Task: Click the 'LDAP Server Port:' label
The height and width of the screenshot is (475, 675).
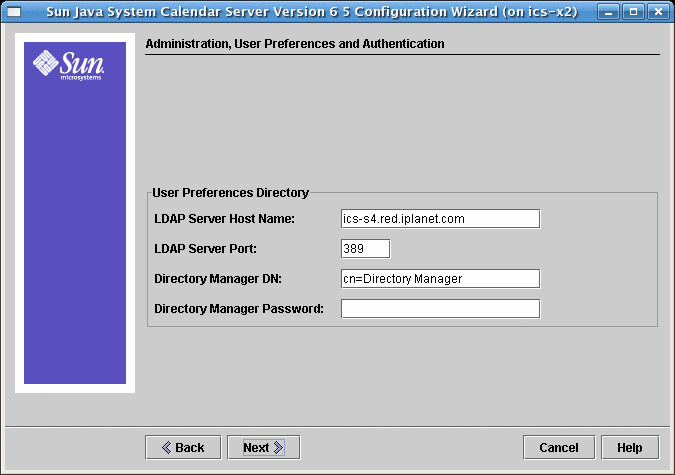Action: pyautogui.click(x=205, y=249)
